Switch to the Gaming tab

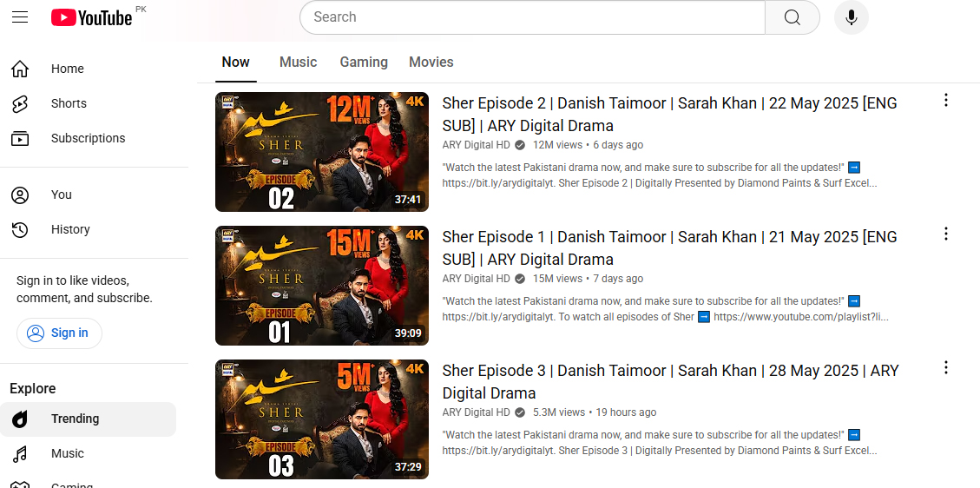(364, 62)
